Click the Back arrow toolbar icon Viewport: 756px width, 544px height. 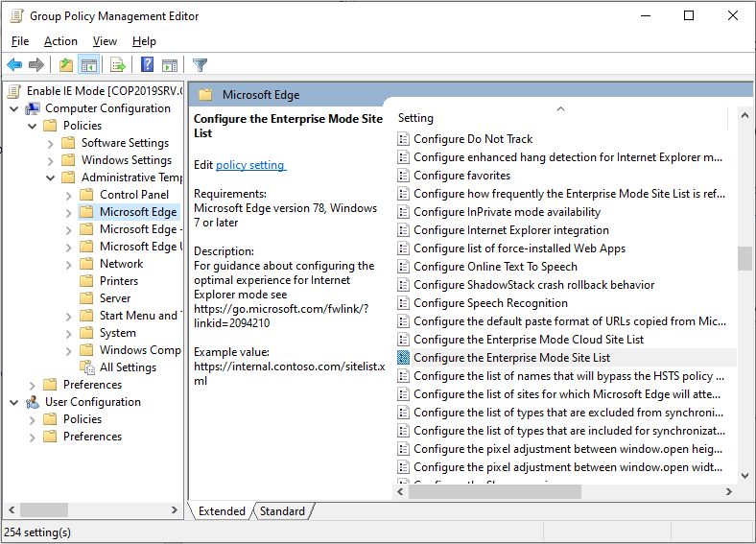click(x=14, y=64)
